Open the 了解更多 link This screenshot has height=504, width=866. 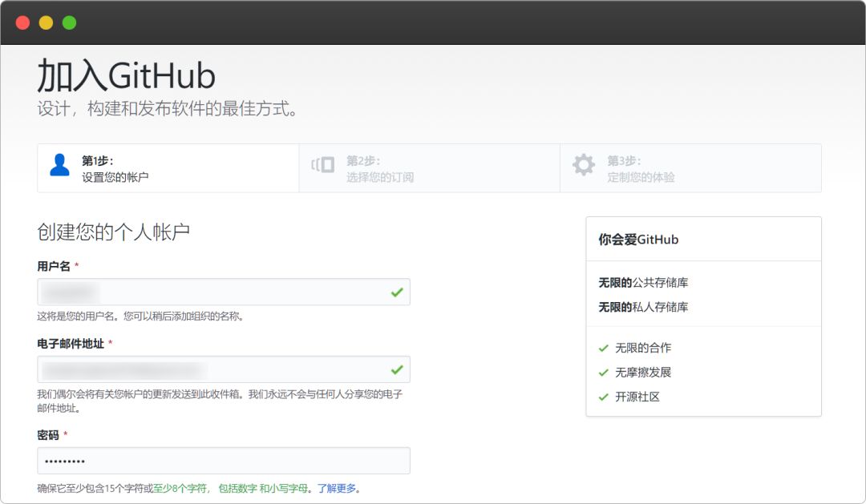[336, 488]
